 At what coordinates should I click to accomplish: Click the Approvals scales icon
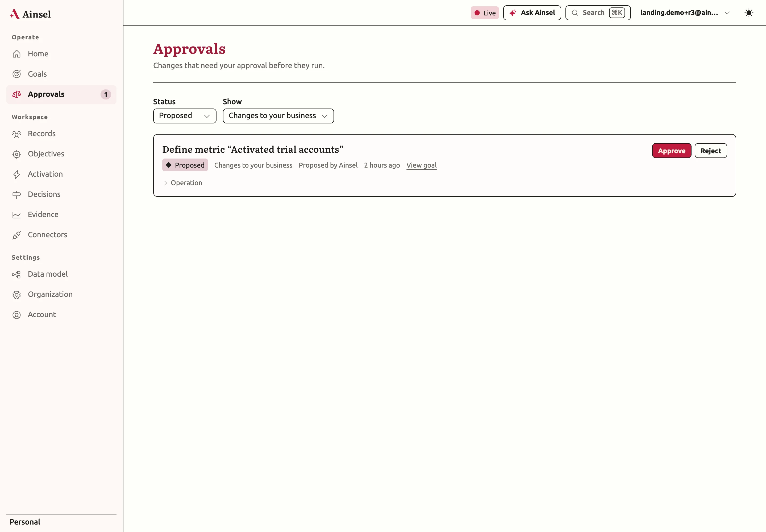(17, 94)
